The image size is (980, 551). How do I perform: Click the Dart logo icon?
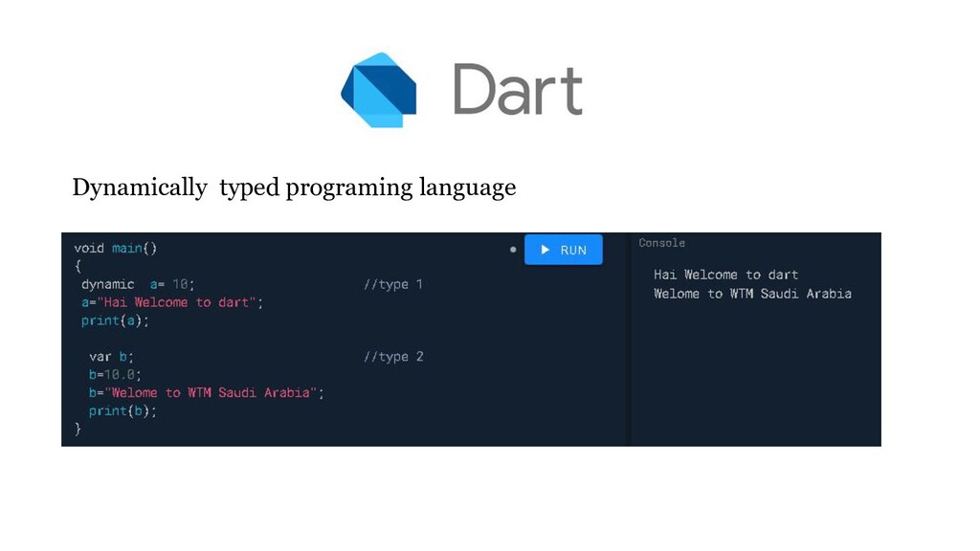379,90
